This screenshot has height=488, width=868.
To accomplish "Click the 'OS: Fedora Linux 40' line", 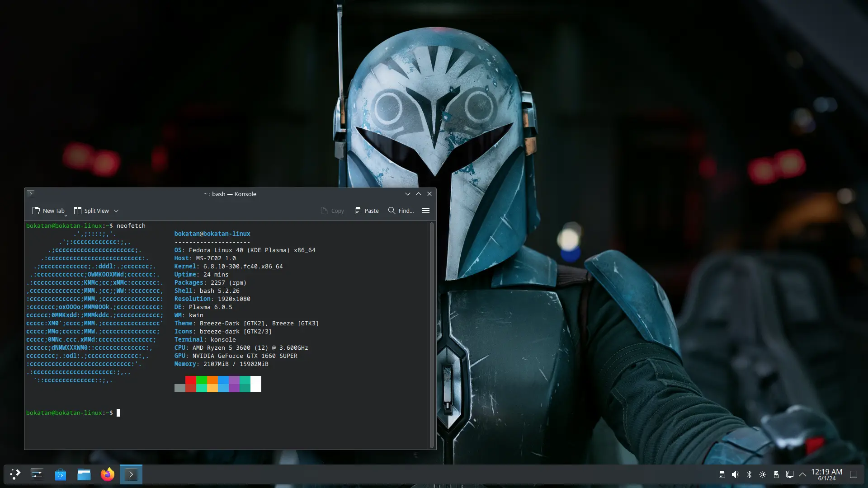I will pos(245,250).
